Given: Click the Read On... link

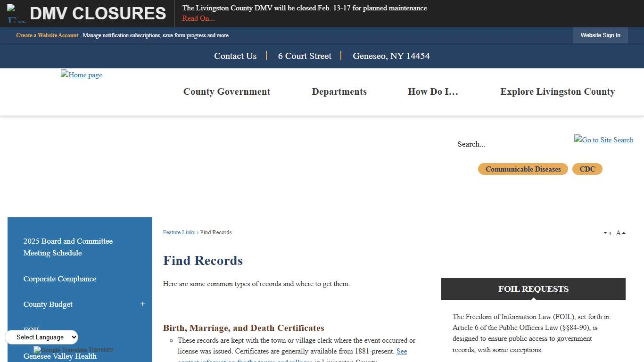Looking at the screenshot, I should [x=198, y=18].
